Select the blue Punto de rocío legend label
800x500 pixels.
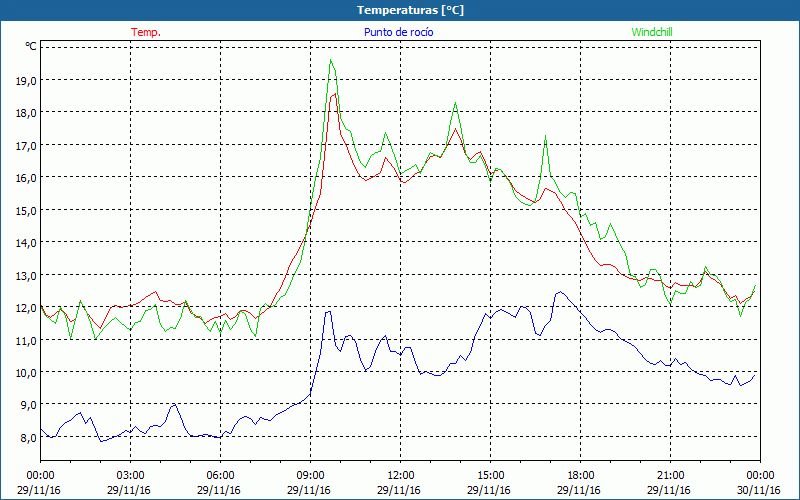pos(398,32)
